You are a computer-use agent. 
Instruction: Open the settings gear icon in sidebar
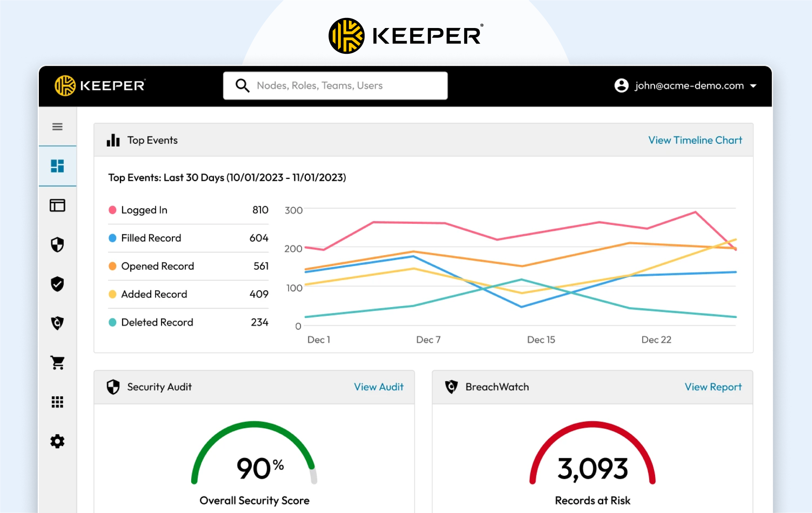tap(57, 441)
